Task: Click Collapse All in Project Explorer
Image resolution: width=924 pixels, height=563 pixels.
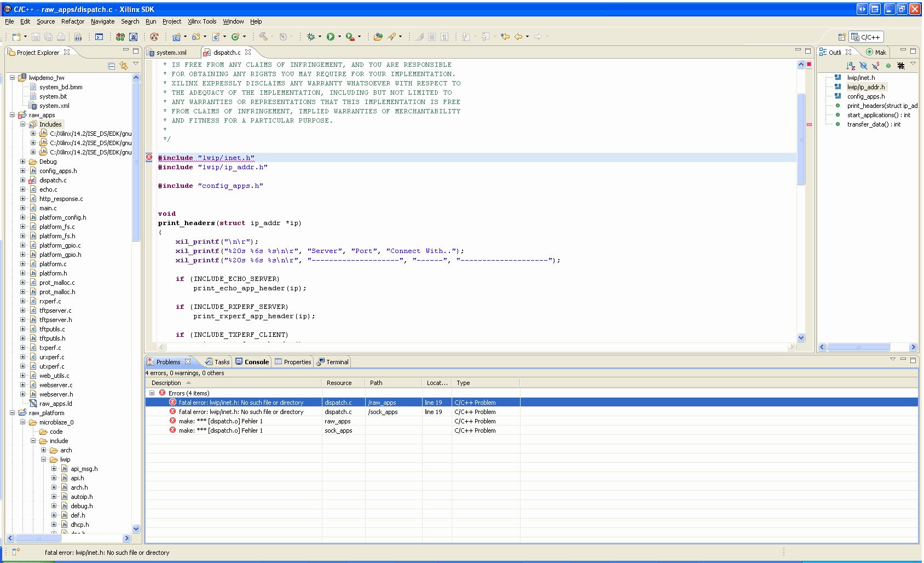Action: point(112,66)
